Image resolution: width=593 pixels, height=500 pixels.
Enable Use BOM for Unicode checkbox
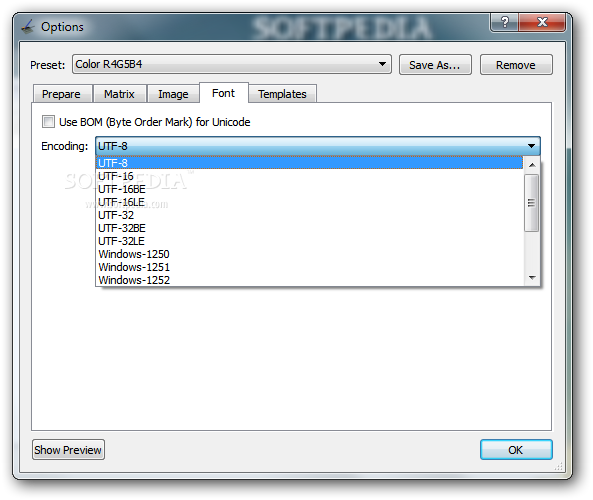coord(48,122)
